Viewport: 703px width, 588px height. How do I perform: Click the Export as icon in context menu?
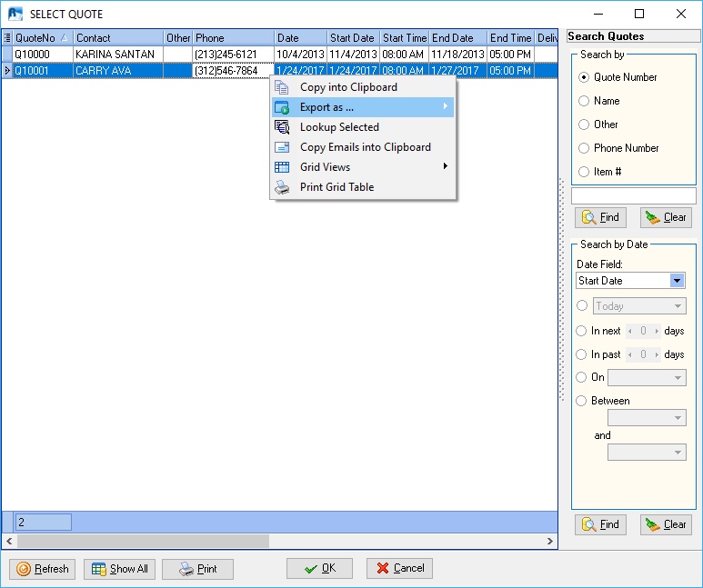click(x=282, y=108)
